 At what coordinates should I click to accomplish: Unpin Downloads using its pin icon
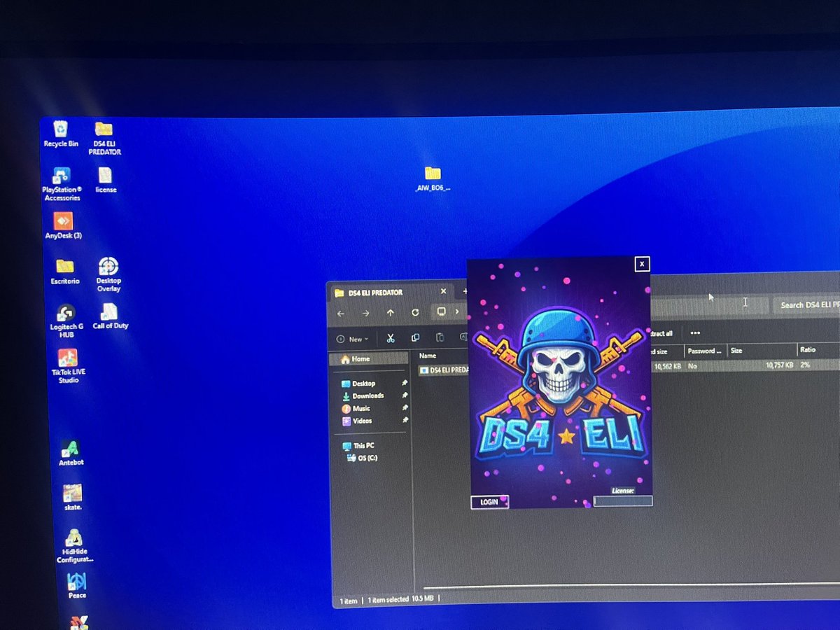[x=405, y=395]
